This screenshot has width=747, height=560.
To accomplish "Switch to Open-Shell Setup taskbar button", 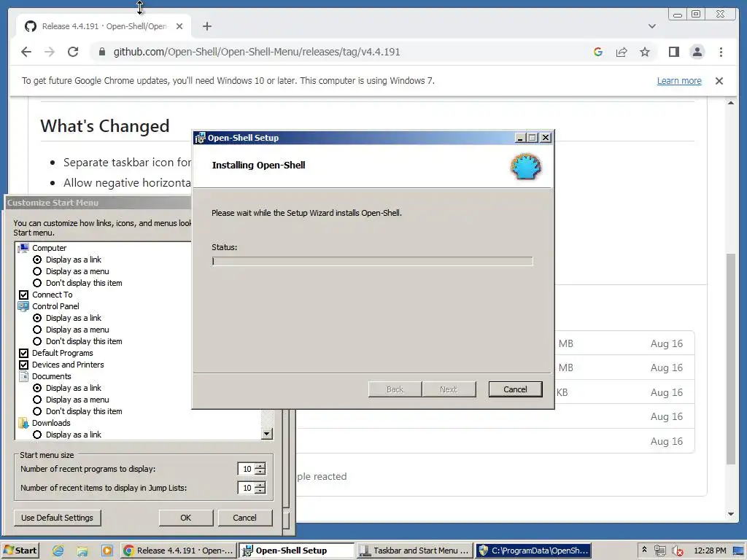I will 296,551.
